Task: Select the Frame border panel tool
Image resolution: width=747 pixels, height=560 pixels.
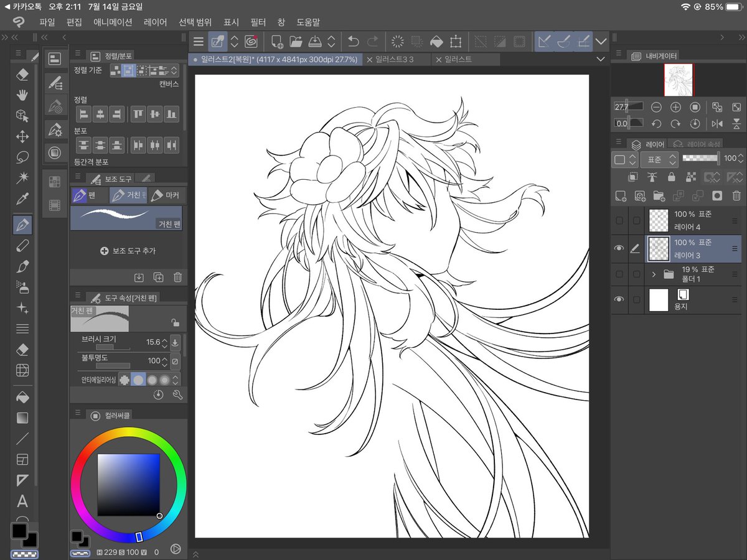Action: (22, 460)
